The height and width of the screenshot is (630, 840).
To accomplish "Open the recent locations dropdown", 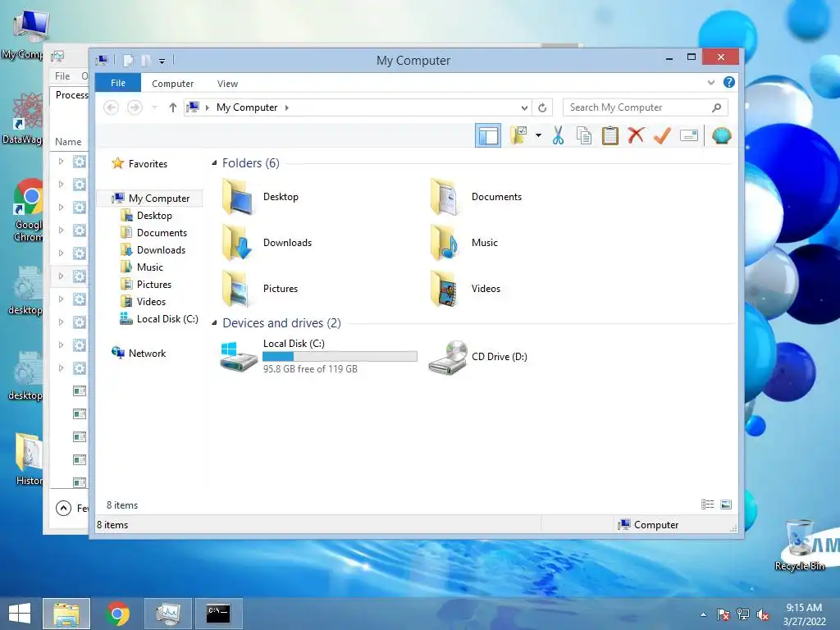I will click(x=154, y=107).
